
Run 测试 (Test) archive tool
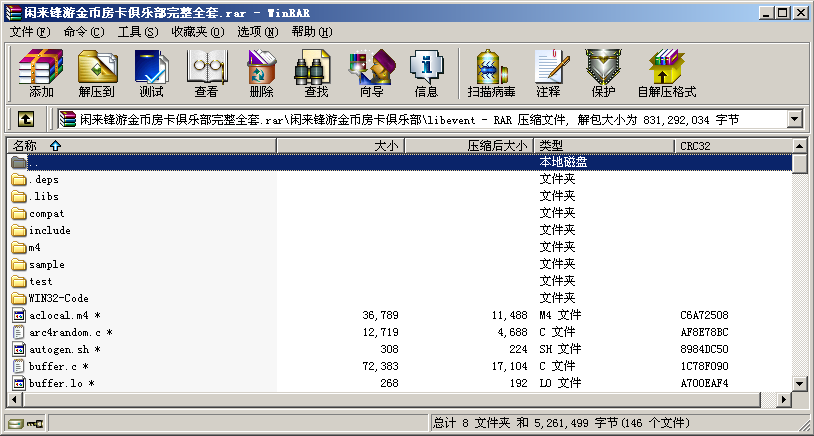(151, 73)
